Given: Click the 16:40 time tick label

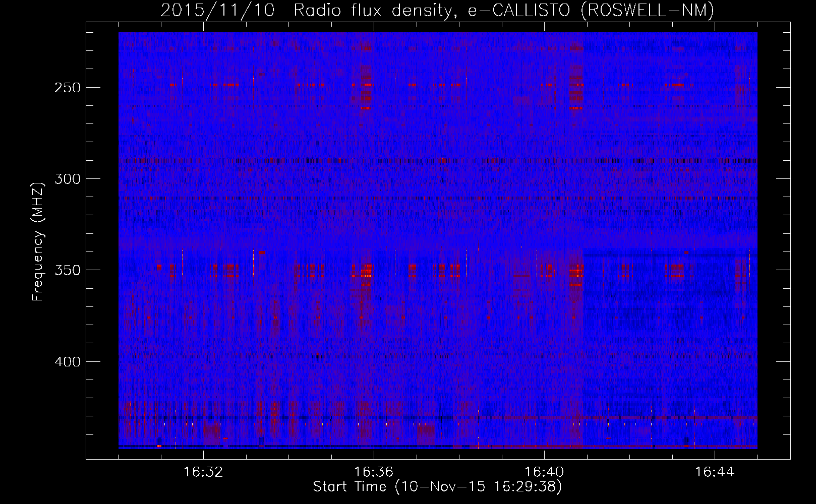Looking at the screenshot, I should tap(544, 472).
